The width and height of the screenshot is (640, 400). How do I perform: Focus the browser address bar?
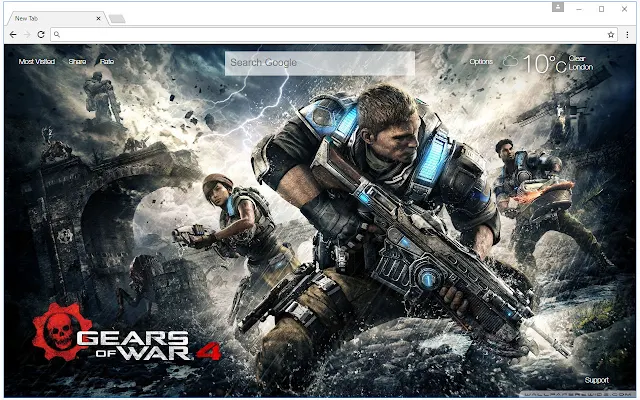[334, 35]
